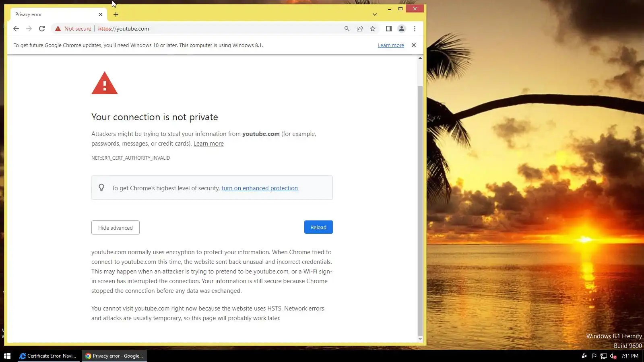Maximize the Chrome window
Screen dimensions: 644x362
coord(400,8)
